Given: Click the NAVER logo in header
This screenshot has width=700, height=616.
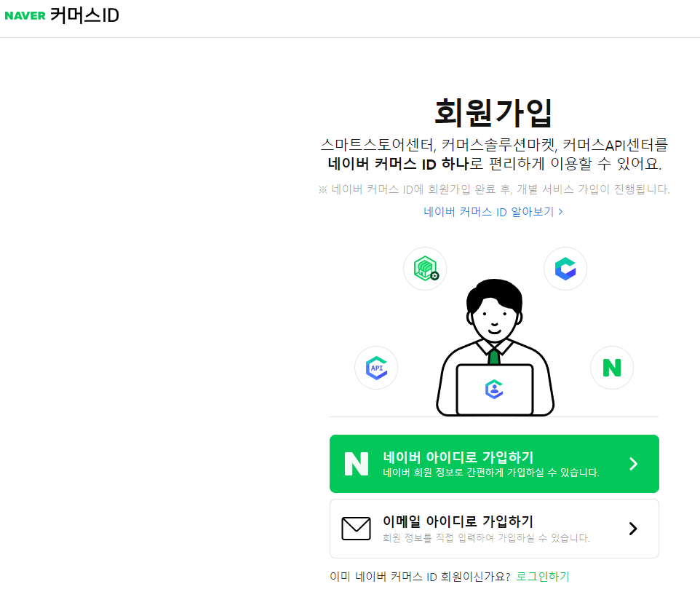Looking at the screenshot, I should coord(25,15).
